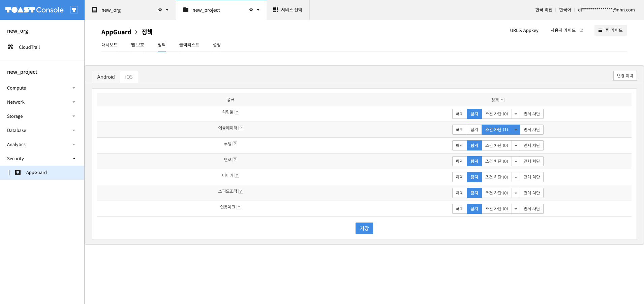This screenshot has height=304, width=644.
Task: Set 에뮬레이터 policy to 탐지
Action: 474,130
